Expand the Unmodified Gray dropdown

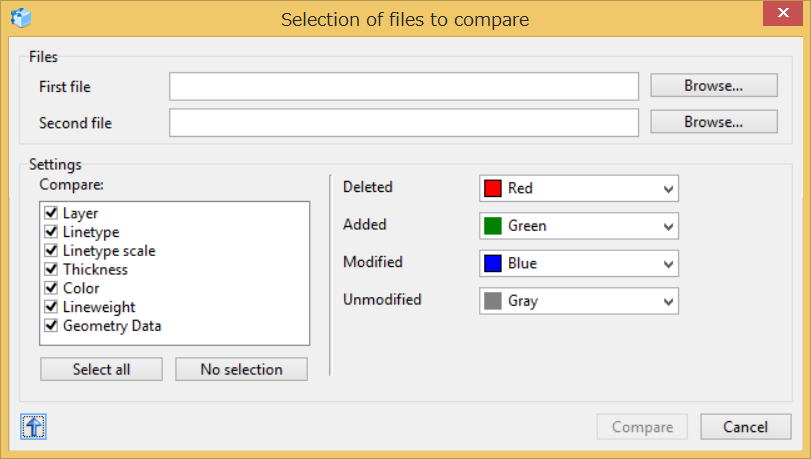pyautogui.click(x=579, y=301)
